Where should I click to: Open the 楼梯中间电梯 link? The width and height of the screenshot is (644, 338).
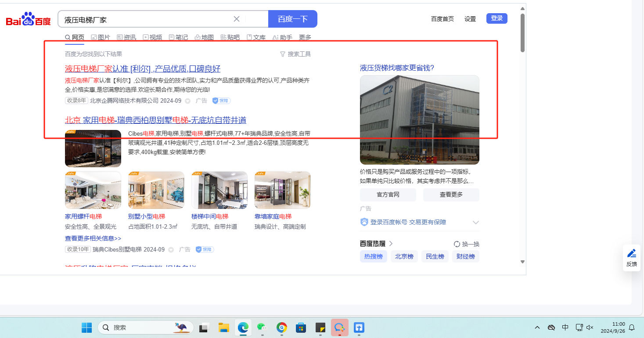(x=210, y=216)
